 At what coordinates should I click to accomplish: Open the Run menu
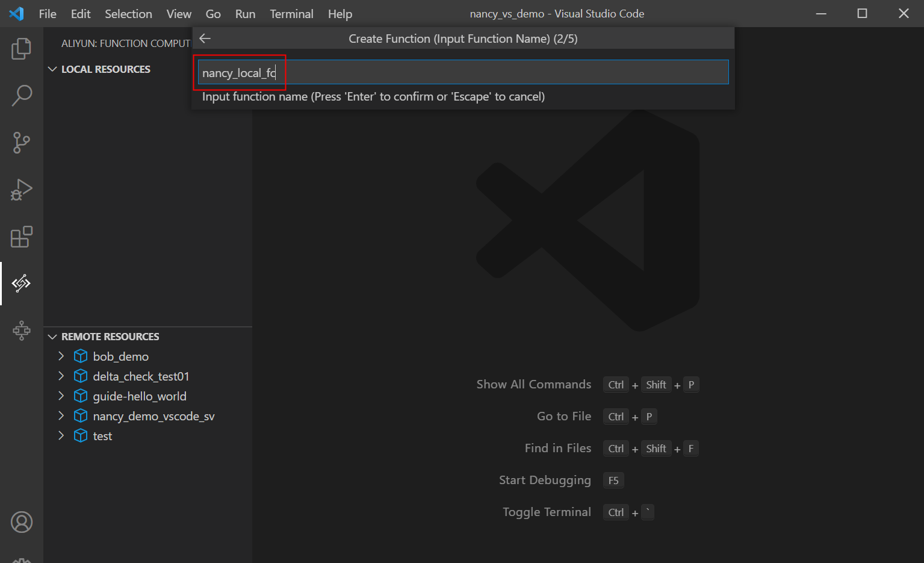pyautogui.click(x=245, y=14)
